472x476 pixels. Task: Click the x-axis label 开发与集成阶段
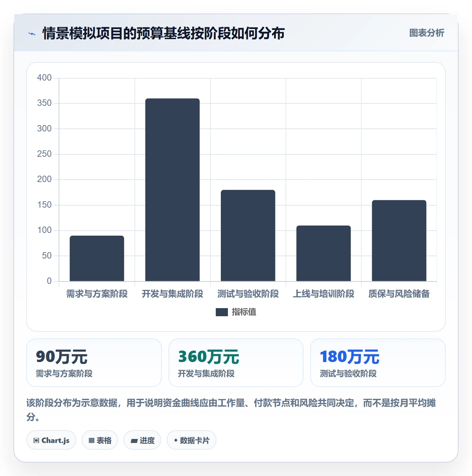click(173, 294)
